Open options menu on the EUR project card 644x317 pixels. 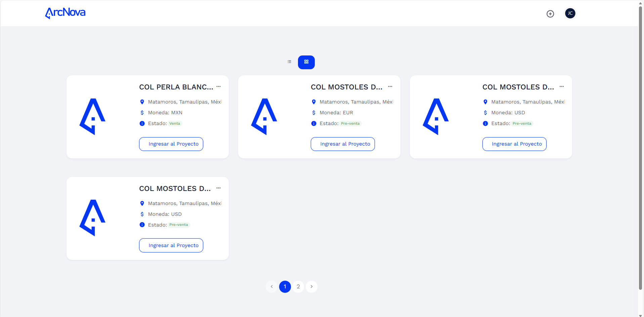pyautogui.click(x=390, y=86)
